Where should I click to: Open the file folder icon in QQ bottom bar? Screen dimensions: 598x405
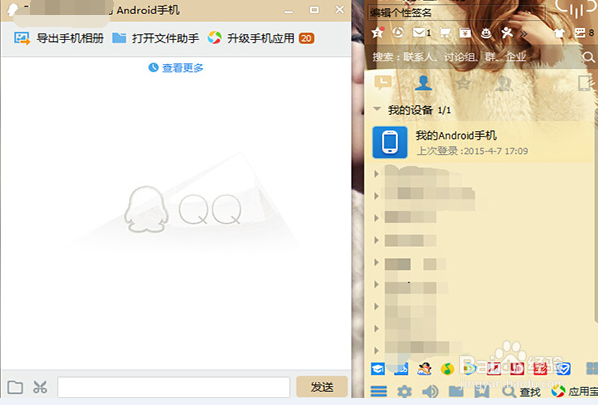pos(456,391)
